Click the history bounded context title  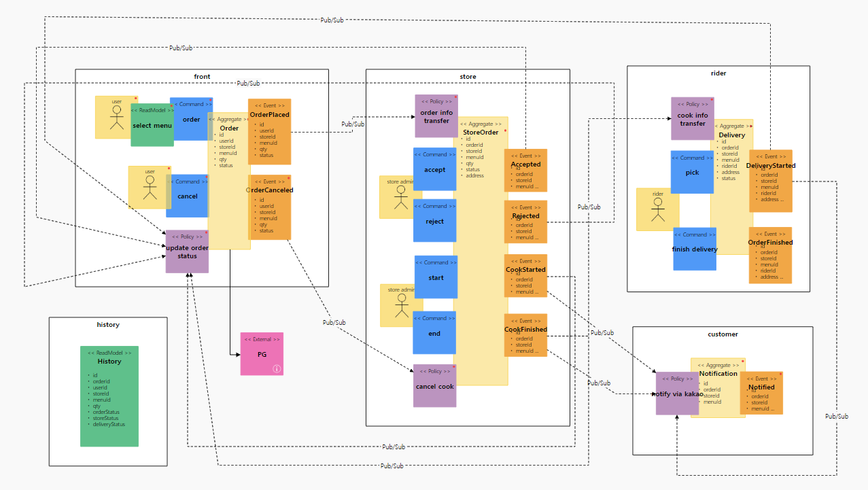pos(108,325)
